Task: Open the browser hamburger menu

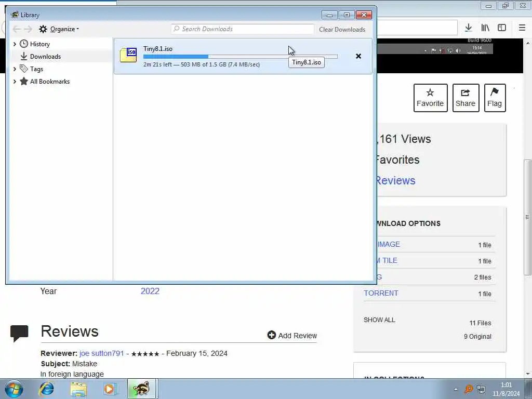Action: click(x=522, y=28)
